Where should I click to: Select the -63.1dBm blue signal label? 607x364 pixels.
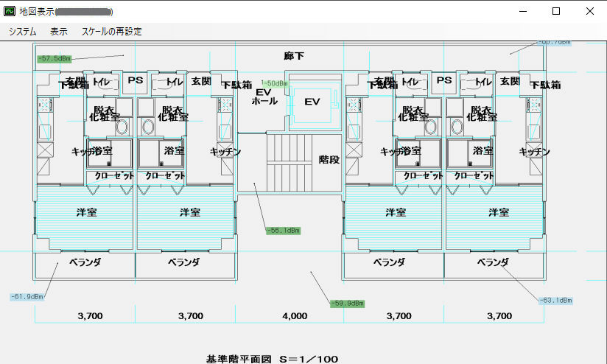click(555, 301)
